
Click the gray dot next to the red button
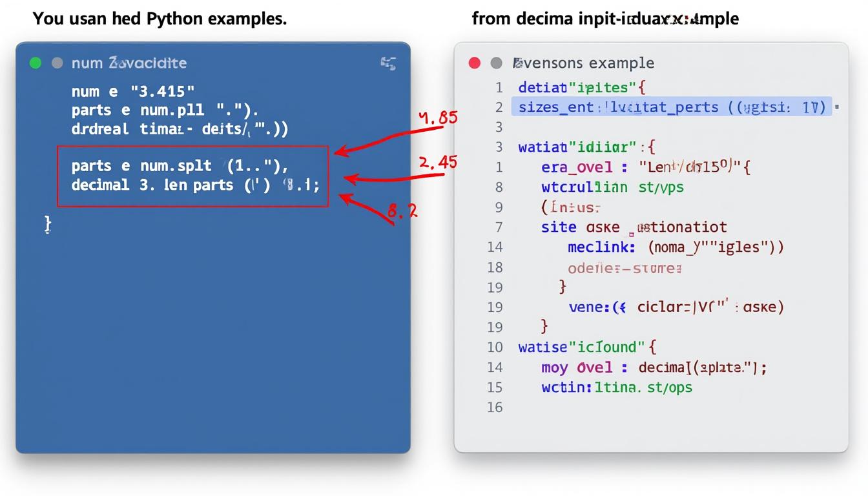pyautogui.click(x=496, y=63)
